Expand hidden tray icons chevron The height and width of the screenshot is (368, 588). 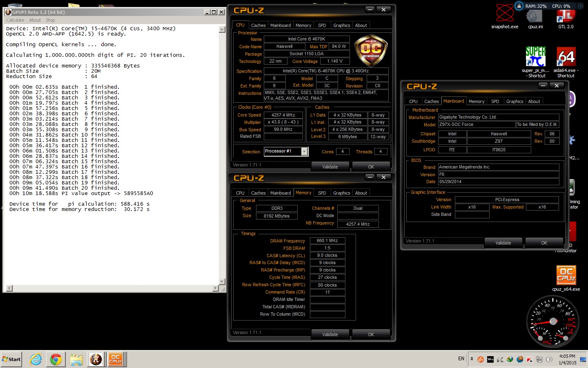[x=472, y=359]
